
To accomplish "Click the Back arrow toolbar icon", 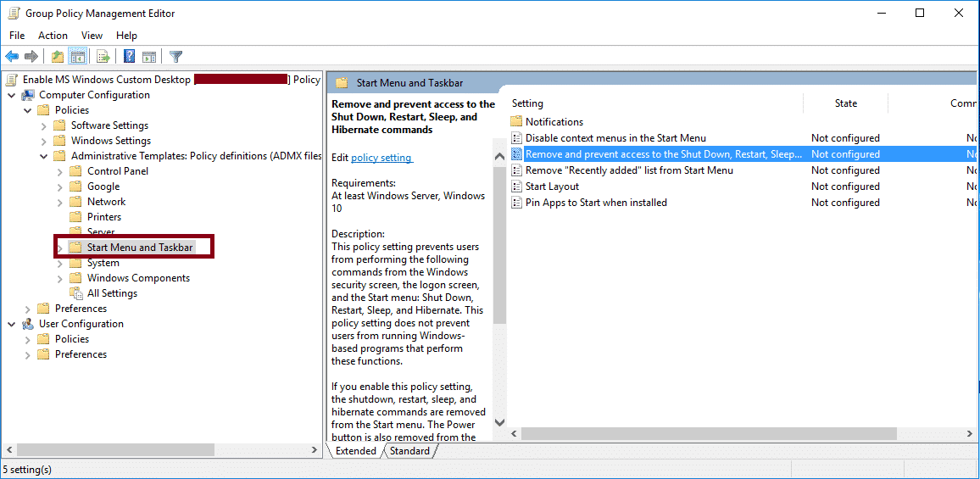I will coord(12,57).
